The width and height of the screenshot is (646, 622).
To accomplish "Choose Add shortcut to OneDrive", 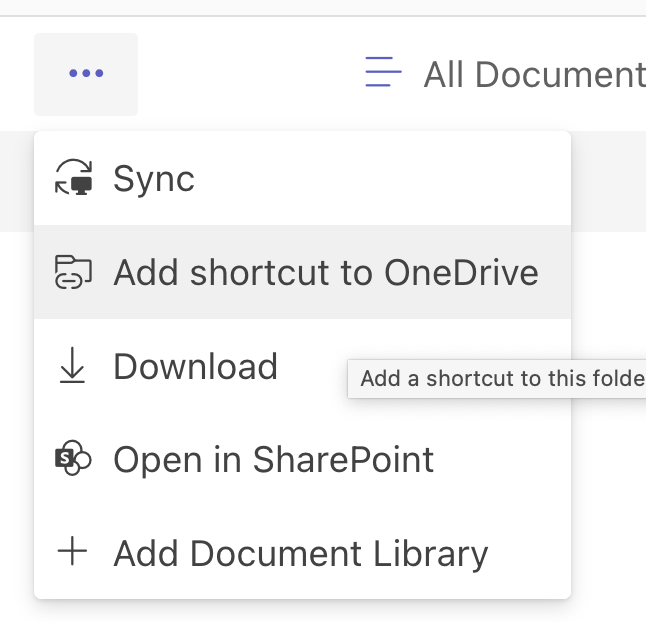I will click(x=302, y=272).
